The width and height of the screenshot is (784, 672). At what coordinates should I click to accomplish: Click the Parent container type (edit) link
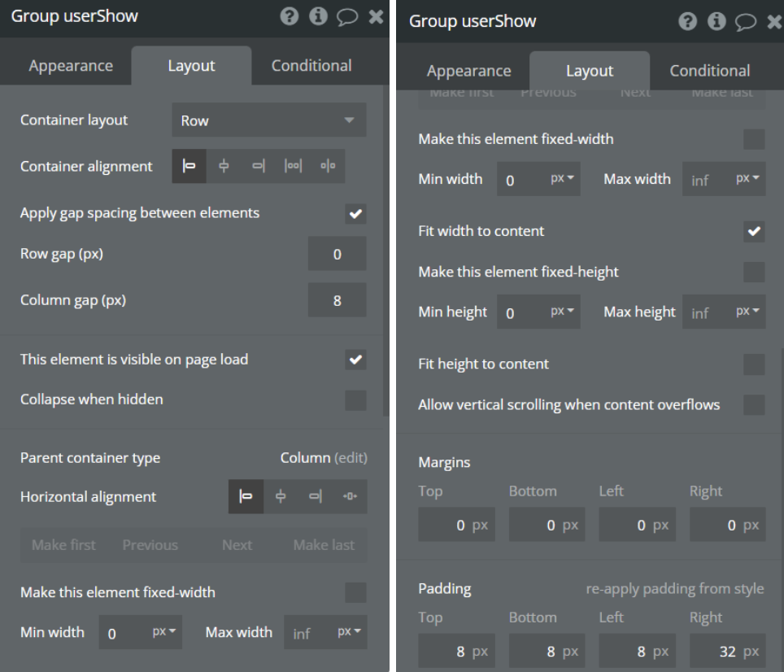coord(351,458)
